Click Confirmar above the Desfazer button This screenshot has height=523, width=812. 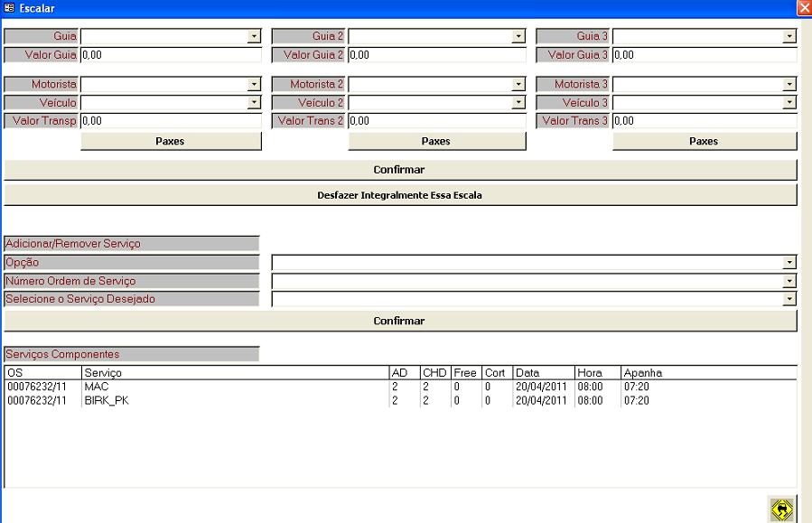(399, 170)
